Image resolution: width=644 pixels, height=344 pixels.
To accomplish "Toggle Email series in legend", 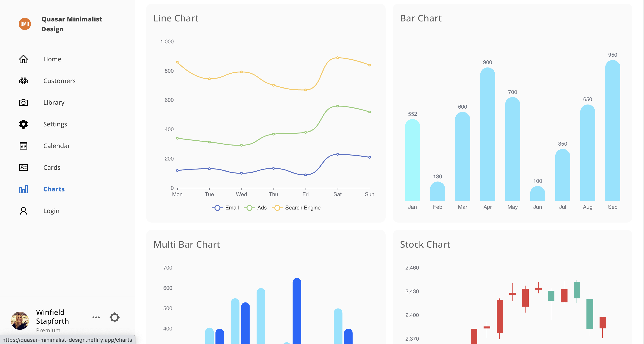I will [x=225, y=208].
